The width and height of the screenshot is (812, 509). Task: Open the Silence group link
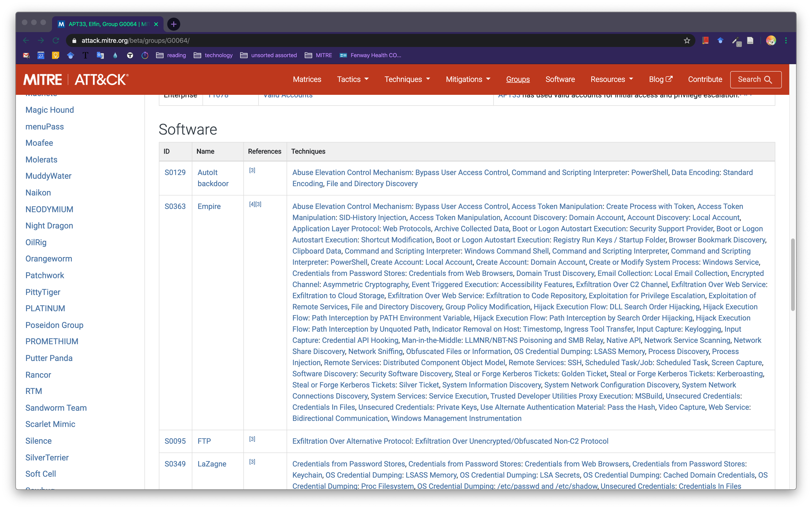39,441
